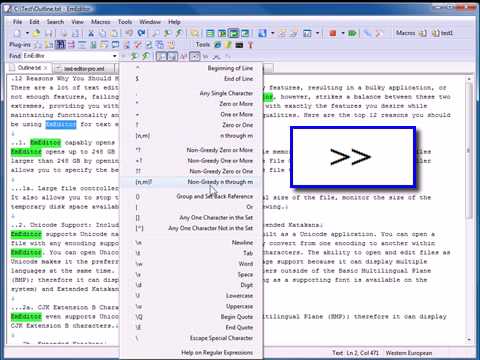480x360 pixels.
Task: Click the green Run Macro icon
Action: pyautogui.click(x=352, y=33)
